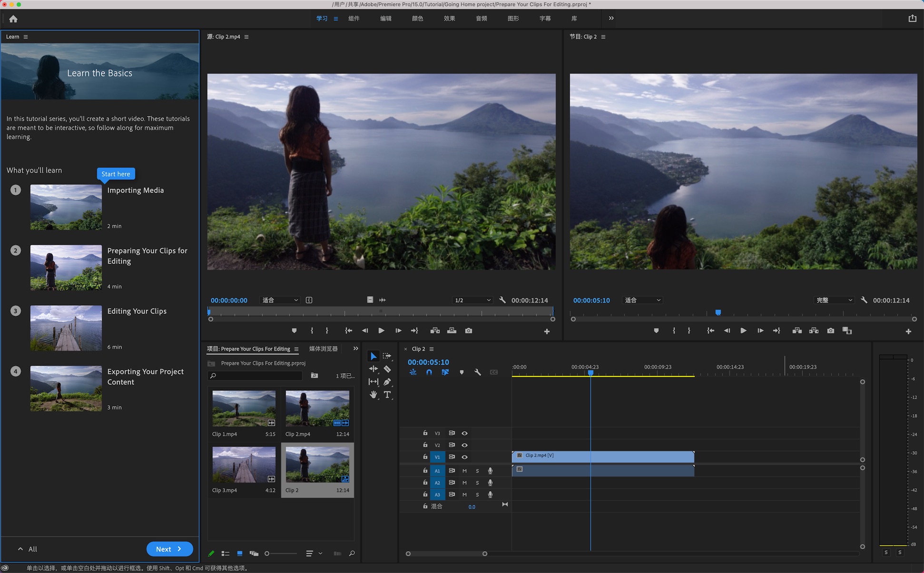Click Export Frame camera in Program monitor

[x=831, y=331]
